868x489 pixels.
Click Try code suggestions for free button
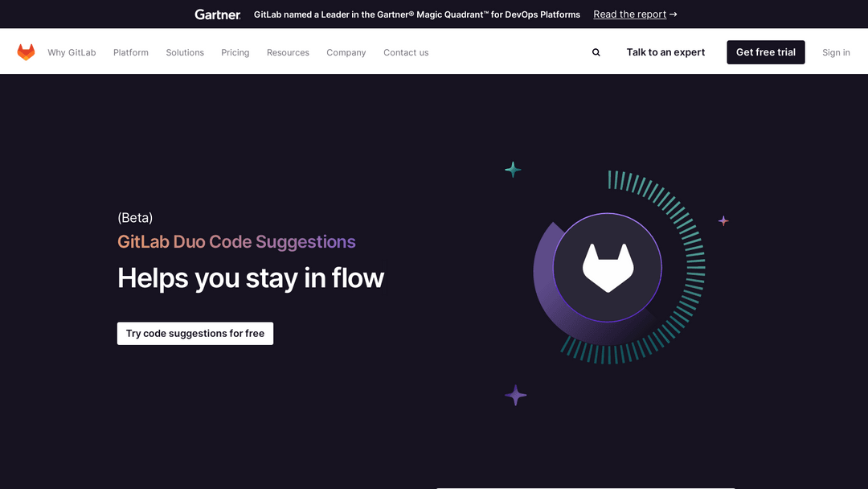click(x=194, y=334)
